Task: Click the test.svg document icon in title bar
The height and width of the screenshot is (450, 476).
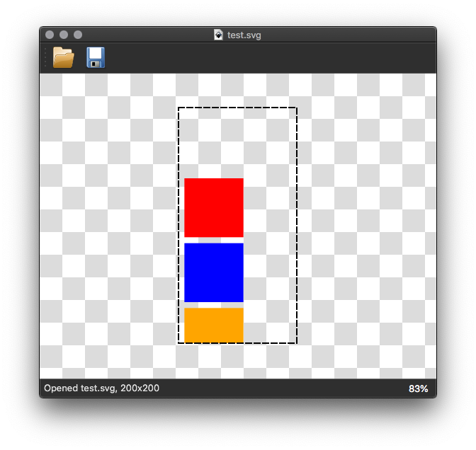Action: 218,35
